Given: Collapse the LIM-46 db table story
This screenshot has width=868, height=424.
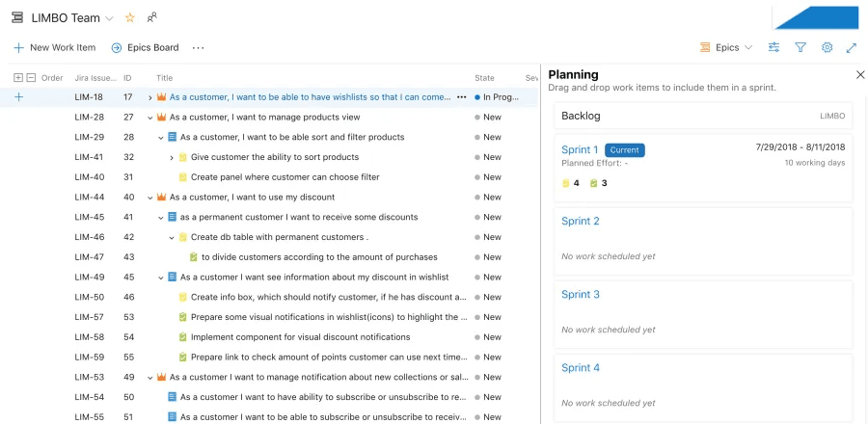Looking at the screenshot, I should pyautogui.click(x=172, y=237).
